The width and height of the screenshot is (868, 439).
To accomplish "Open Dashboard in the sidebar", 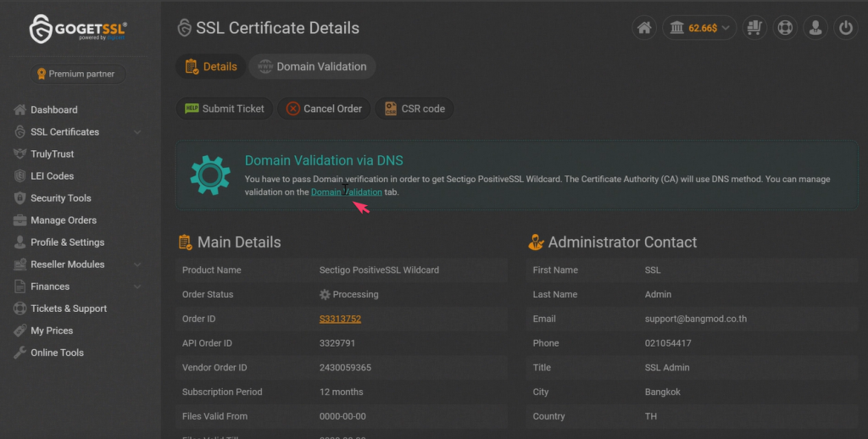I will [x=53, y=109].
